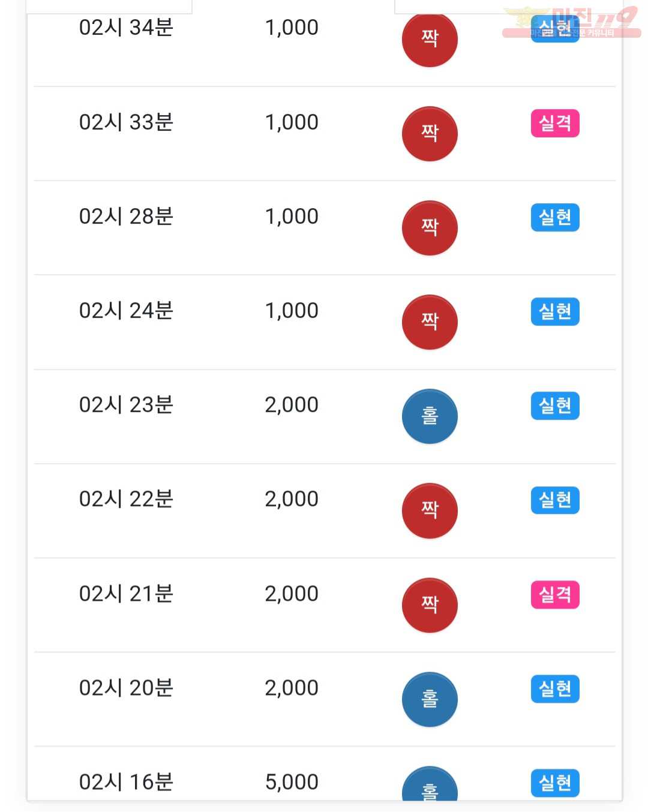The height and width of the screenshot is (812, 648).
Task: Click the red 짝 circle for 02시 21분
Action: 430,605
